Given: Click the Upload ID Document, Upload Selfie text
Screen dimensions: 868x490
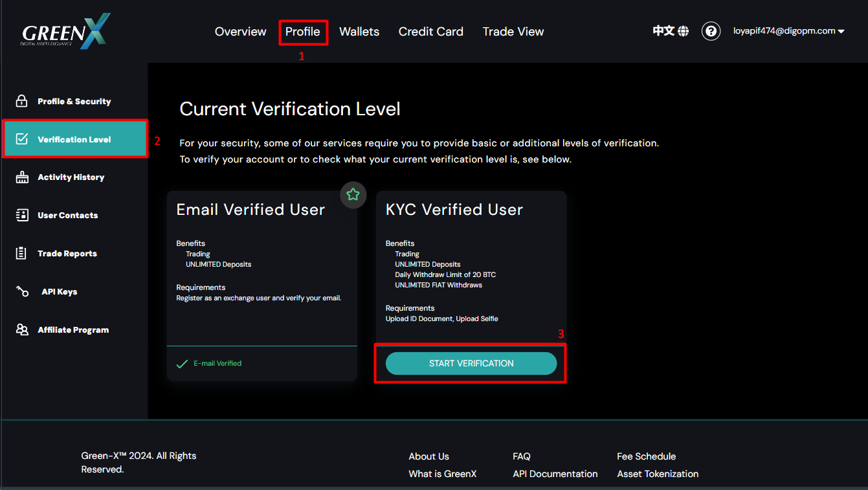Looking at the screenshot, I should coord(442,318).
